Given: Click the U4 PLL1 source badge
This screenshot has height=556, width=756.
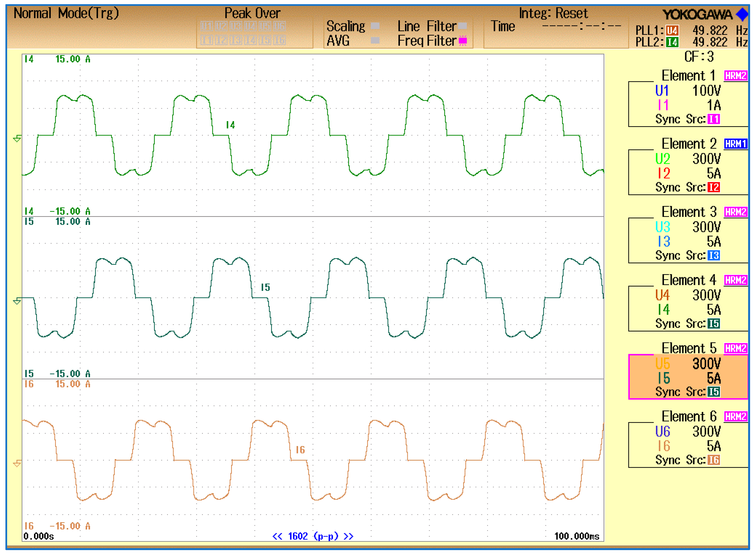Looking at the screenshot, I should point(672,31).
